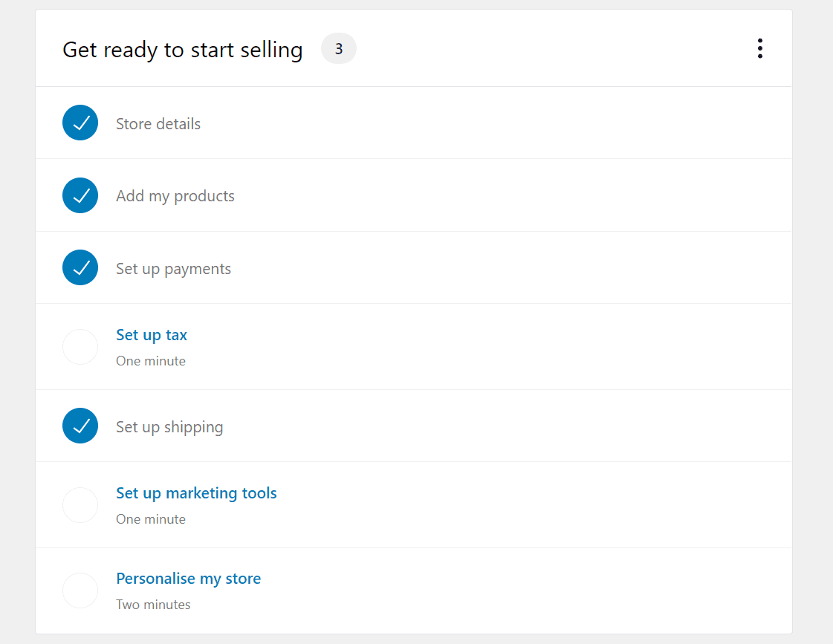This screenshot has height=644, width=833.
Task: Open the Set up tax task
Action: [x=151, y=335]
